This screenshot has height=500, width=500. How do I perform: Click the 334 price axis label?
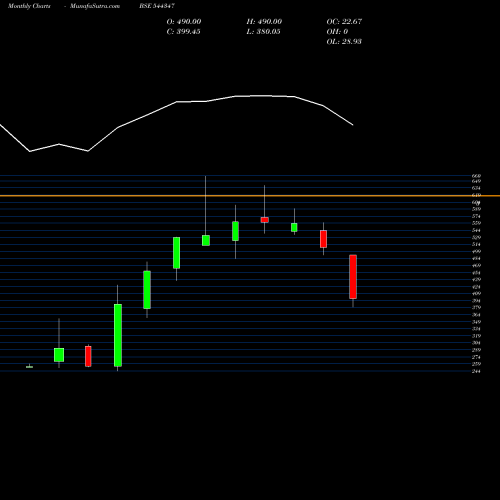pyautogui.click(x=476, y=329)
